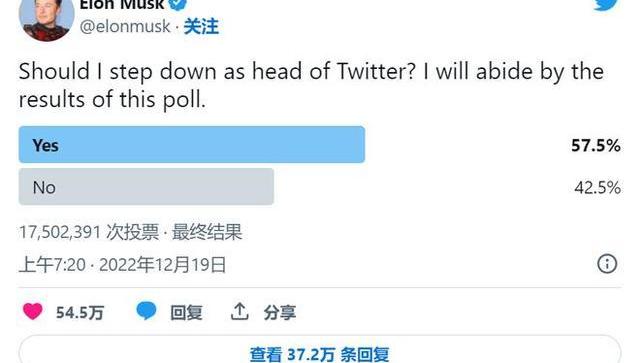The image size is (640, 363).
Task: Click the blue verified badge icon
Action: (178, 4)
